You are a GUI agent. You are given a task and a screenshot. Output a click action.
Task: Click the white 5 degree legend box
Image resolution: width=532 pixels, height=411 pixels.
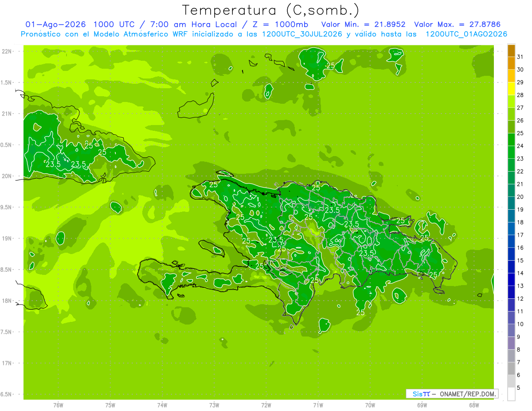pos(511,394)
